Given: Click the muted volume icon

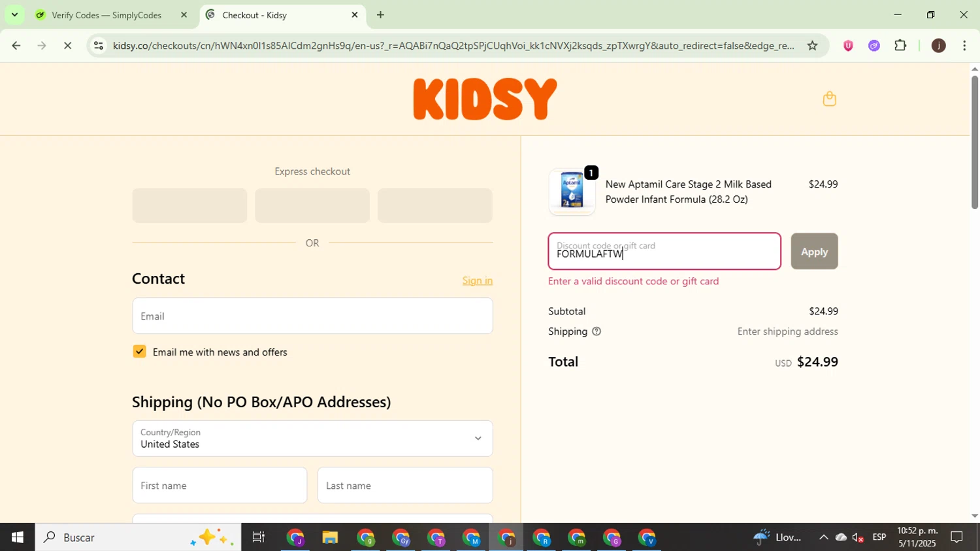Looking at the screenshot, I should tap(858, 537).
